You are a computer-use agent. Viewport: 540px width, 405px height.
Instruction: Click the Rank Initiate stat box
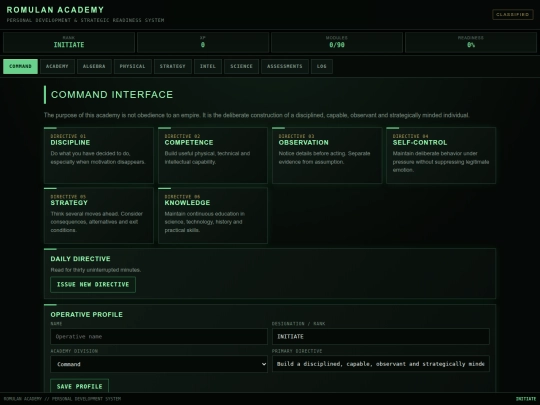pyautogui.click(x=69, y=42)
